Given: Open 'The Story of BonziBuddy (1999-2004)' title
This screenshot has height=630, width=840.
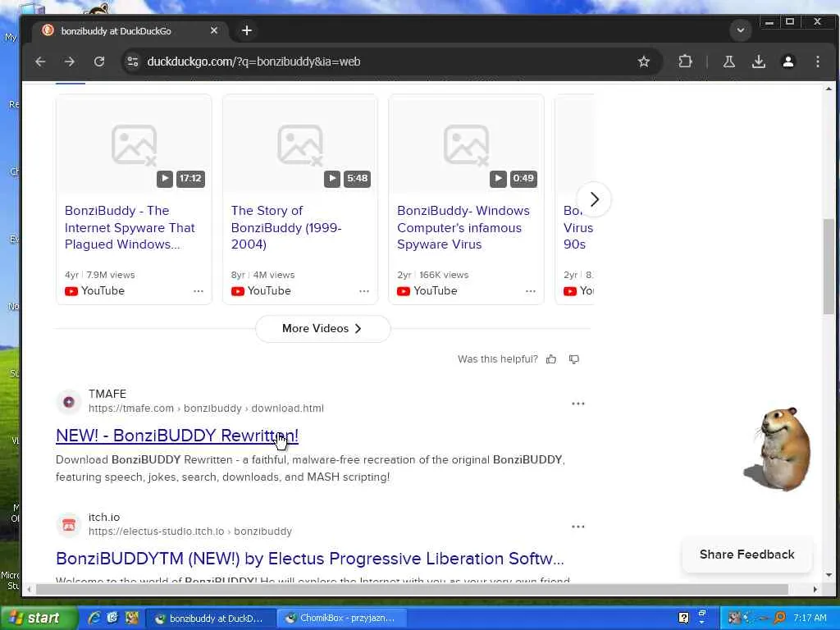Looking at the screenshot, I should click(286, 228).
